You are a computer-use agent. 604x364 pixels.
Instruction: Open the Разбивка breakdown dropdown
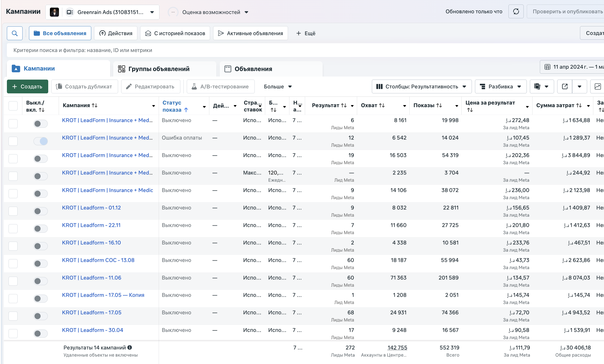tap(500, 86)
